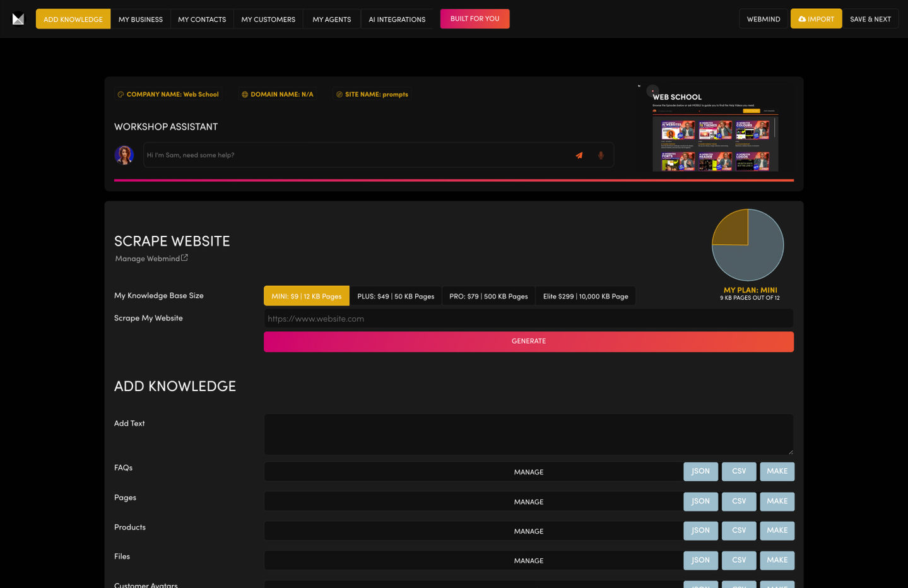The image size is (908, 588).
Task: Click the JSON button for Pages
Action: point(700,502)
